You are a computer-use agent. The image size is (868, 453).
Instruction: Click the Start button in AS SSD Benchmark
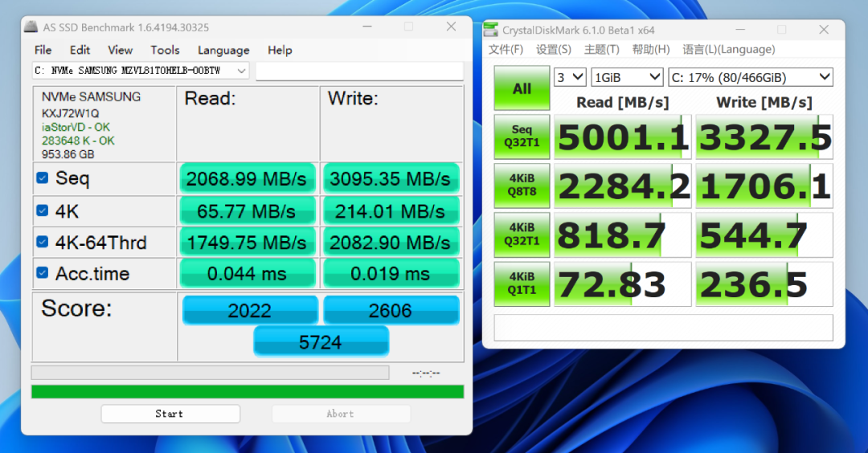(170, 414)
